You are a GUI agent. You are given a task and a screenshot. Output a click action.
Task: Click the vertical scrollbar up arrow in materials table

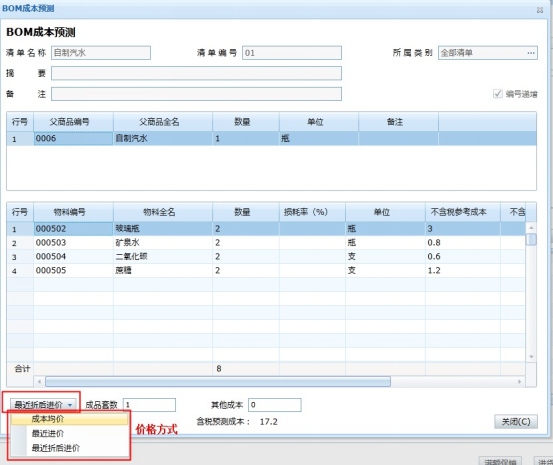coord(531,228)
